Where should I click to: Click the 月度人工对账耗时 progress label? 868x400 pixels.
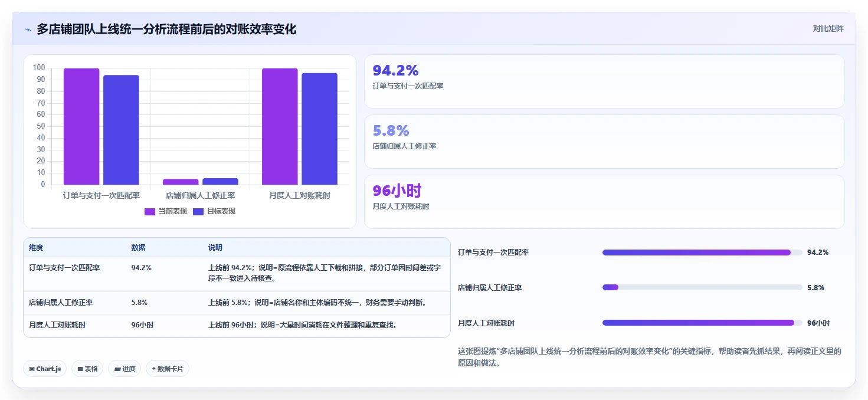(486, 323)
